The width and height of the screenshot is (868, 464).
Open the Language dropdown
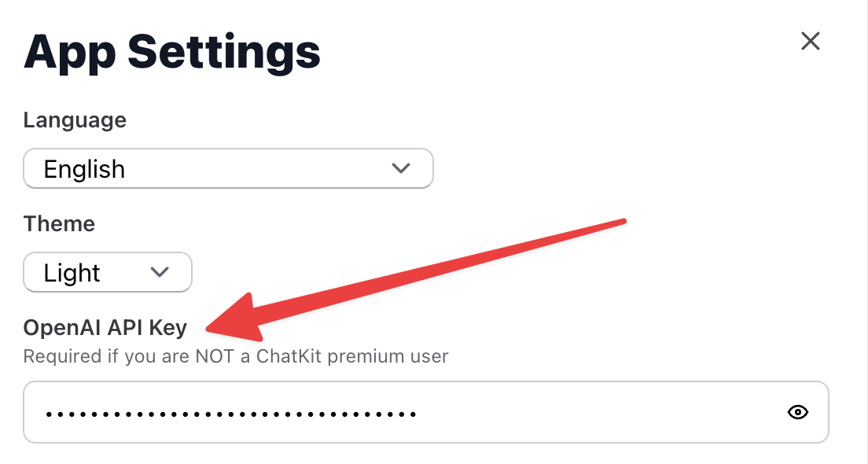pyautogui.click(x=228, y=168)
